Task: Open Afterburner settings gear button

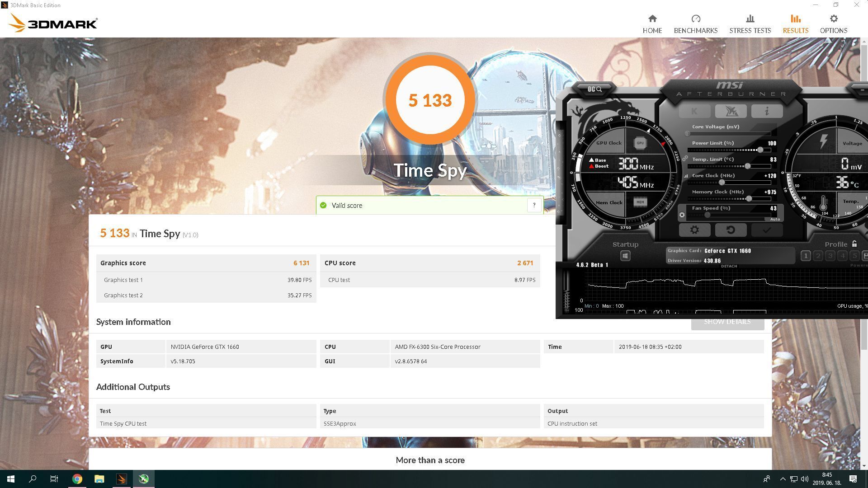Action: pos(694,230)
